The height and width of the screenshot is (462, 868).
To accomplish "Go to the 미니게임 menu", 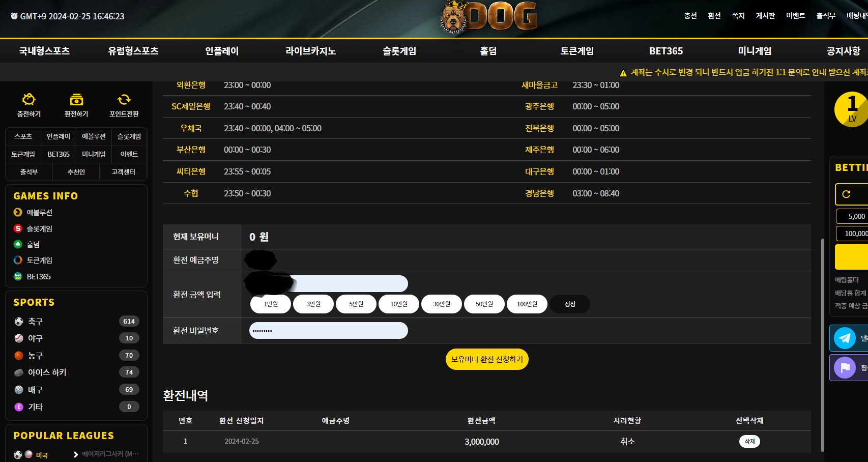I will (754, 51).
